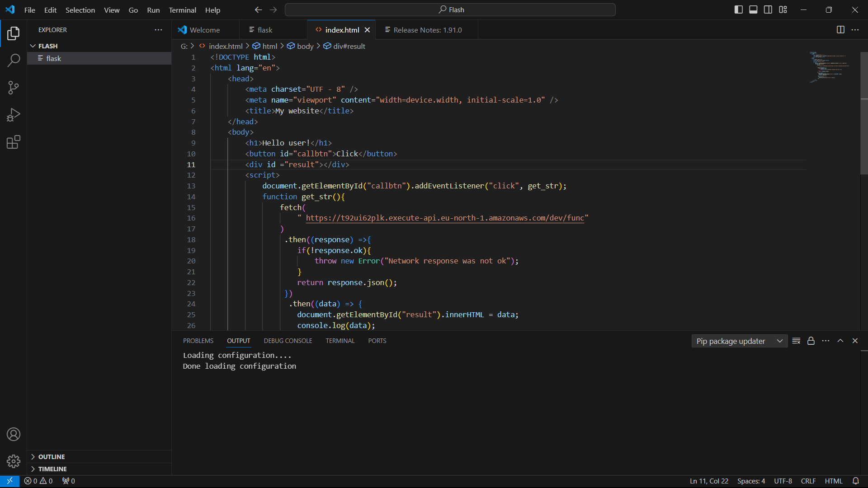
Task: Open the notifications bell in status bar
Action: click(x=855, y=481)
